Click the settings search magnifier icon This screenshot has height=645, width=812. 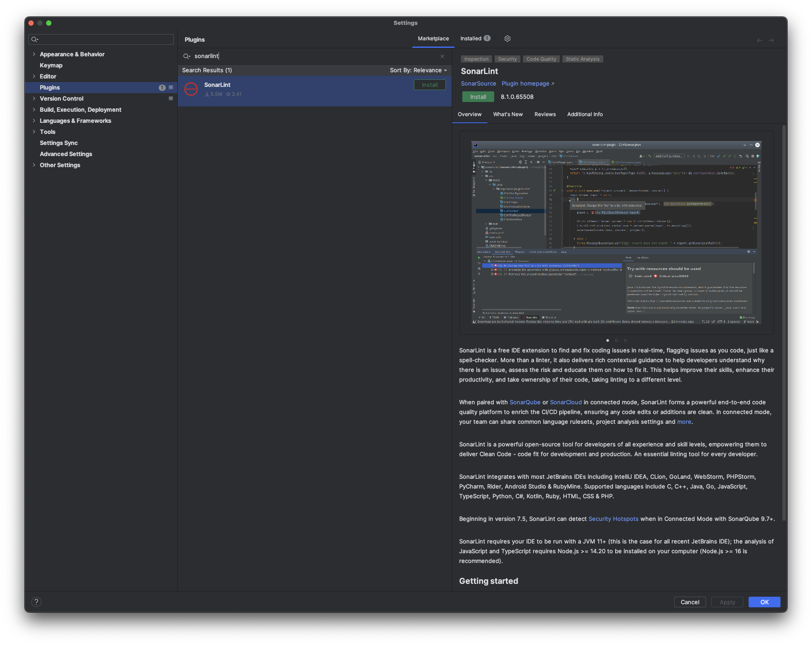pyautogui.click(x=35, y=39)
